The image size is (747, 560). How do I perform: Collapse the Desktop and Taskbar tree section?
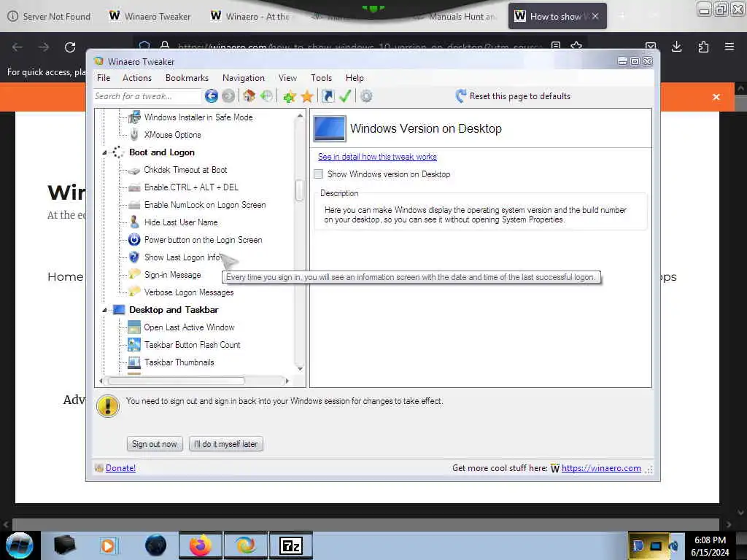(x=104, y=310)
